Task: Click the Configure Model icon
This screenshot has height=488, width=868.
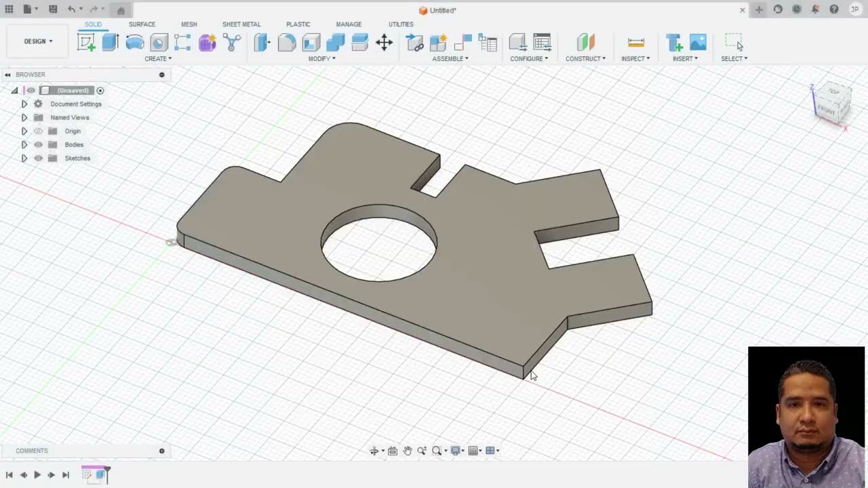Action: click(517, 43)
